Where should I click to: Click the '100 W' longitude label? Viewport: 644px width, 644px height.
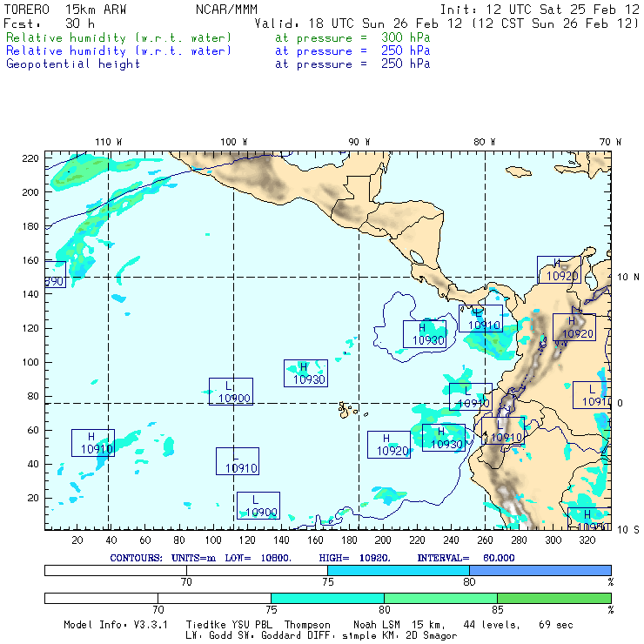pos(234,142)
